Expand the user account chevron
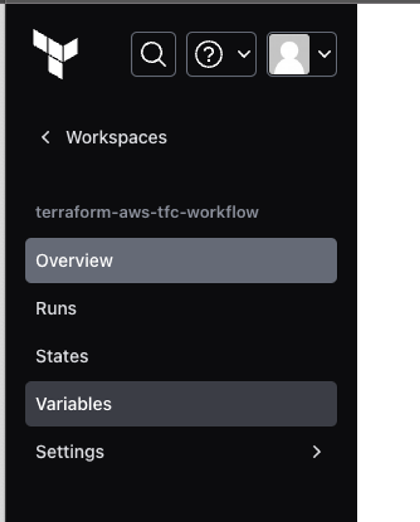The image size is (420, 522). pos(324,54)
